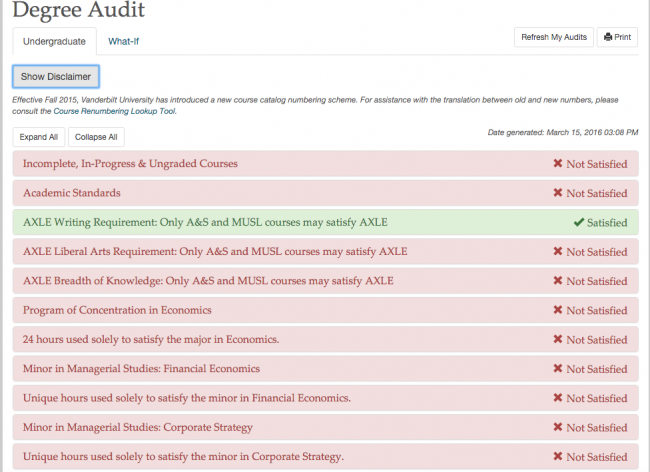Screen dimensions: 650x472
Task: Open Unique hours for Financial Economics minor row
Action: tap(186, 398)
